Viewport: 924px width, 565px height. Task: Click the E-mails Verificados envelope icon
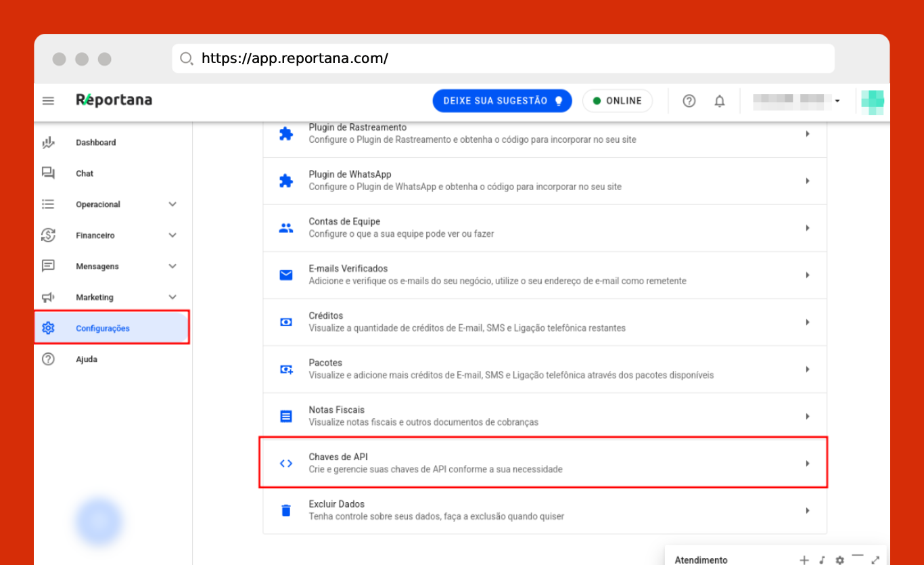coord(286,275)
